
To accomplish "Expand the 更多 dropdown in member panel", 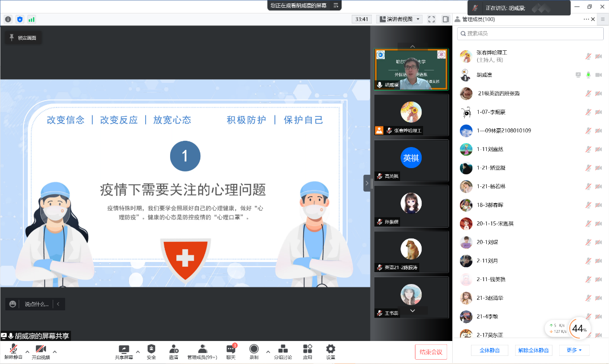I will pyautogui.click(x=574, y=350).
